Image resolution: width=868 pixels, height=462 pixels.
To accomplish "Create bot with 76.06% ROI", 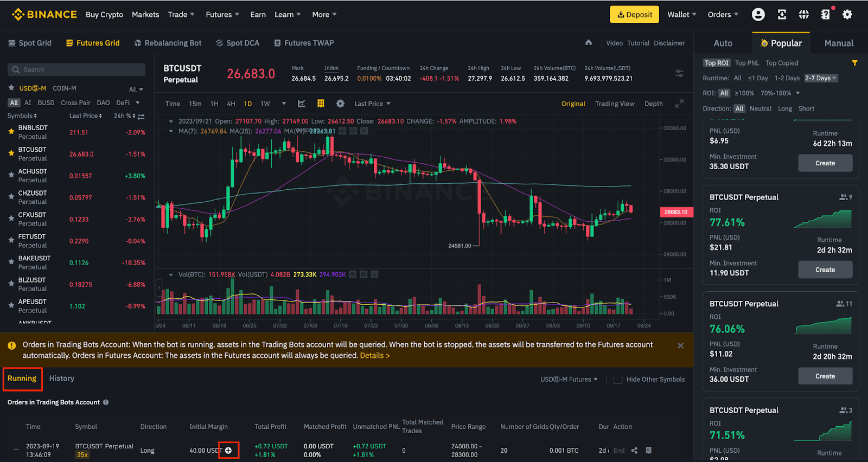I will [825, 376].
